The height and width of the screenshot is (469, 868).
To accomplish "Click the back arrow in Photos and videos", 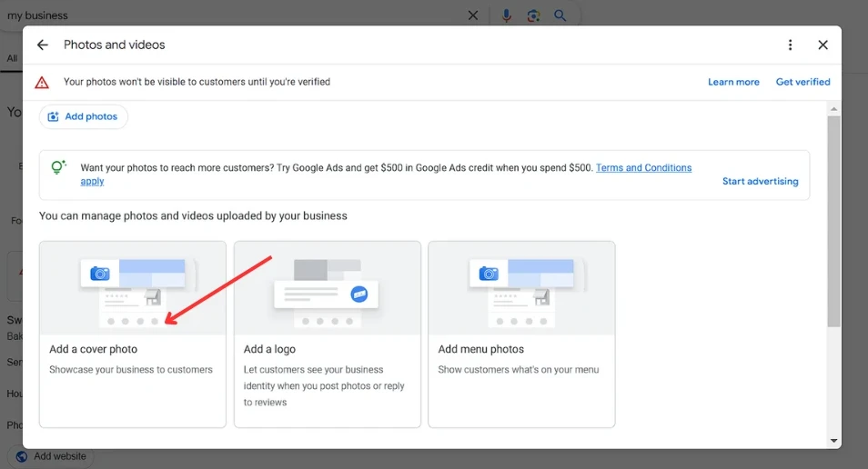I will tap(42, 45).
